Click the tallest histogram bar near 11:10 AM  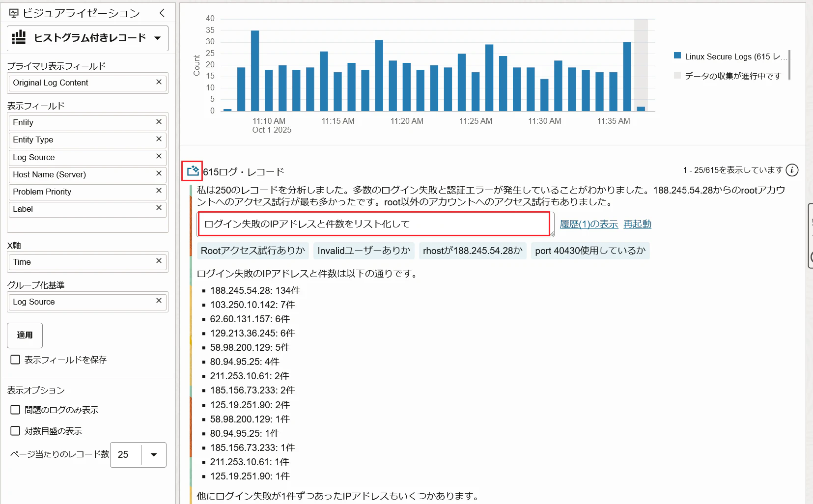(x=255, y=71)
